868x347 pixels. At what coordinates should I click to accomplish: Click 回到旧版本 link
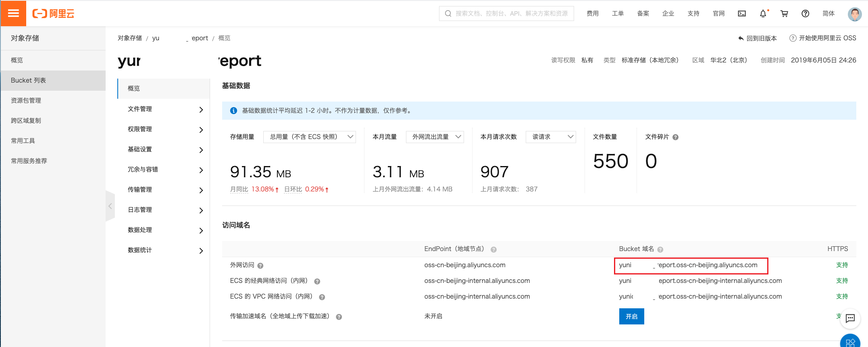point(757,38)
